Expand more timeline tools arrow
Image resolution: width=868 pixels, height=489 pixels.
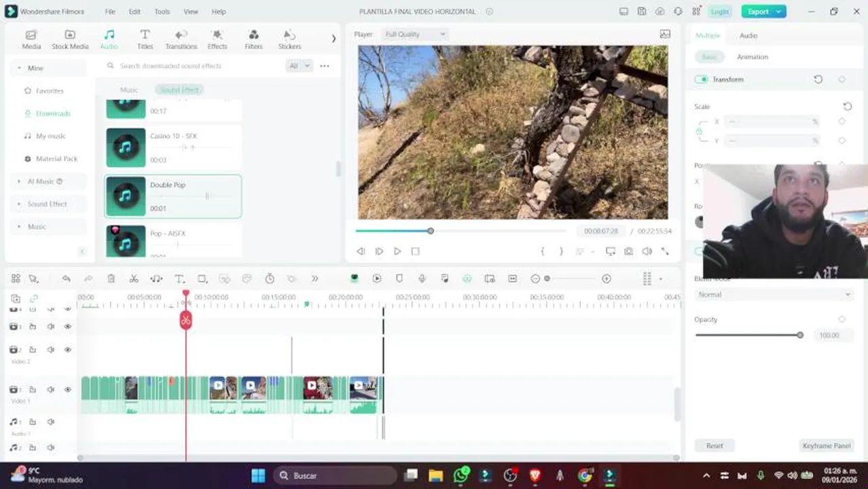pyautogui.click(x=314, y=279)
